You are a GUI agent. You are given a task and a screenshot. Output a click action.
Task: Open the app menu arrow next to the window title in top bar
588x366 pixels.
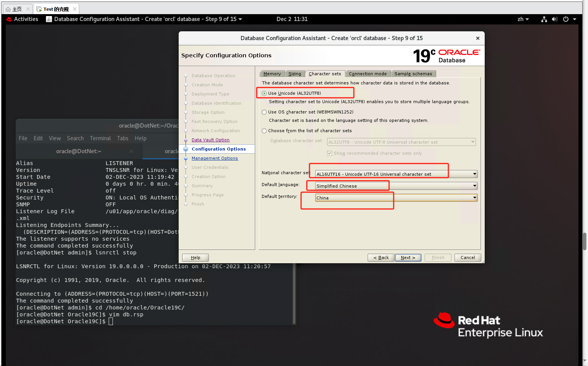tap(240, 19)
